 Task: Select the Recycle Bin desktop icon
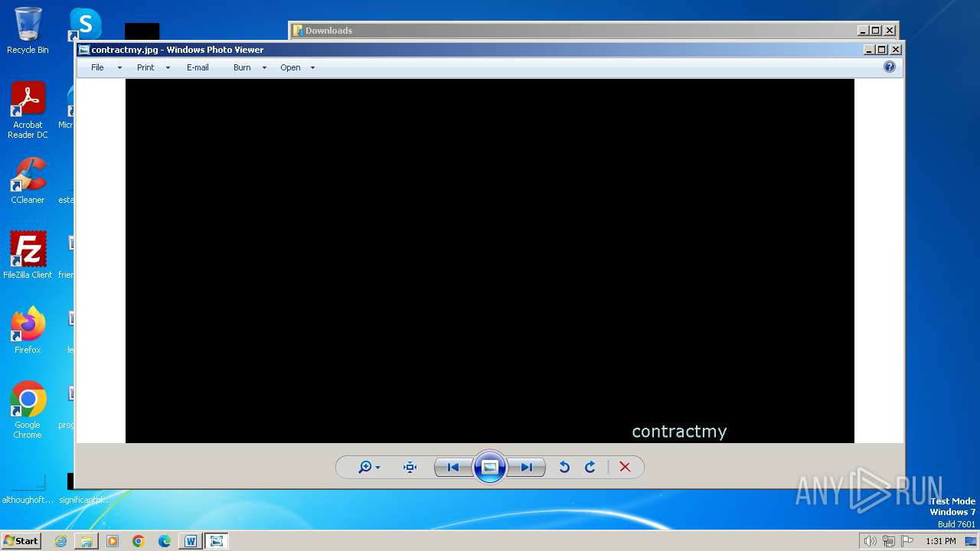tap(28, 31)
